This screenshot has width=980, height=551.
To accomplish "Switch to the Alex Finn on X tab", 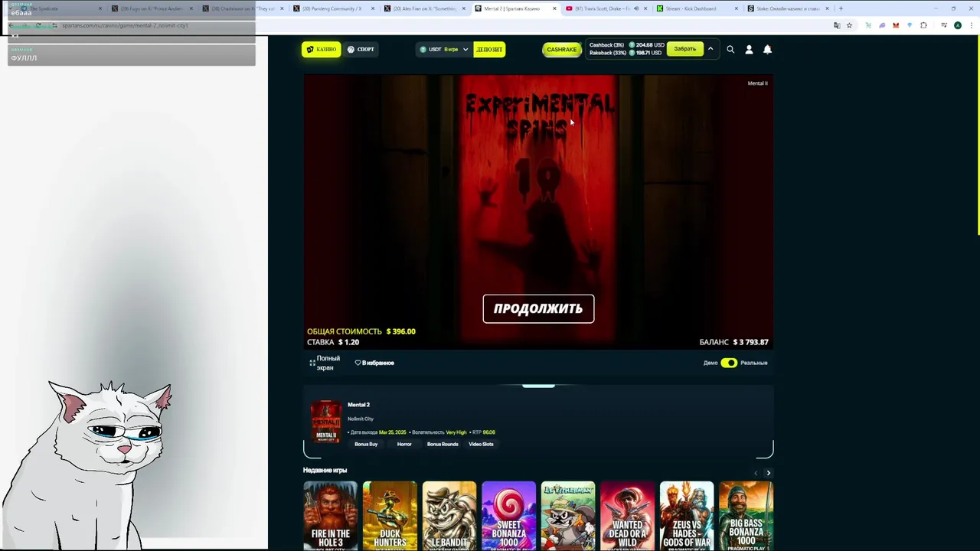I will coord(425,8).
